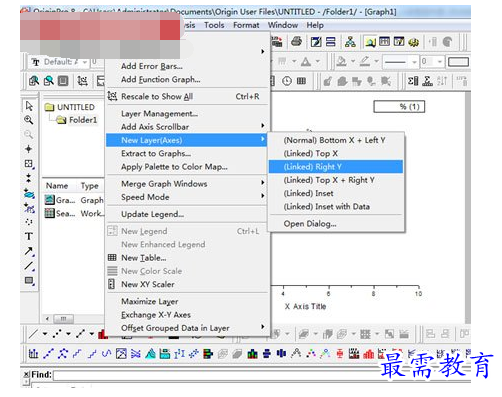Screen dimensions: 502x397
Task: Expand the Merge Graph Windows submenu
Action: 187,184
